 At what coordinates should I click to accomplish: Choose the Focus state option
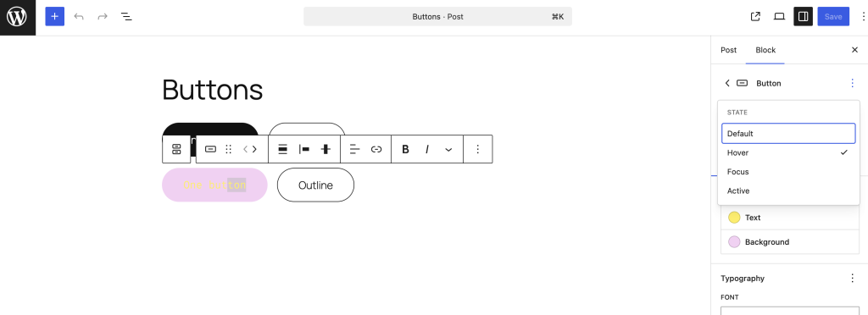788,172
